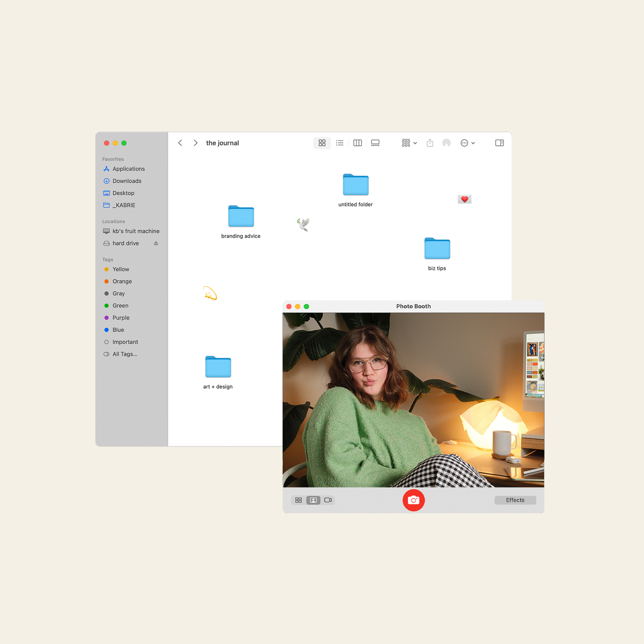Image resolution: width=644 pixels, height=644 pixels.
Task: Switch Finder to gallery view
Action: click(375, 143)
